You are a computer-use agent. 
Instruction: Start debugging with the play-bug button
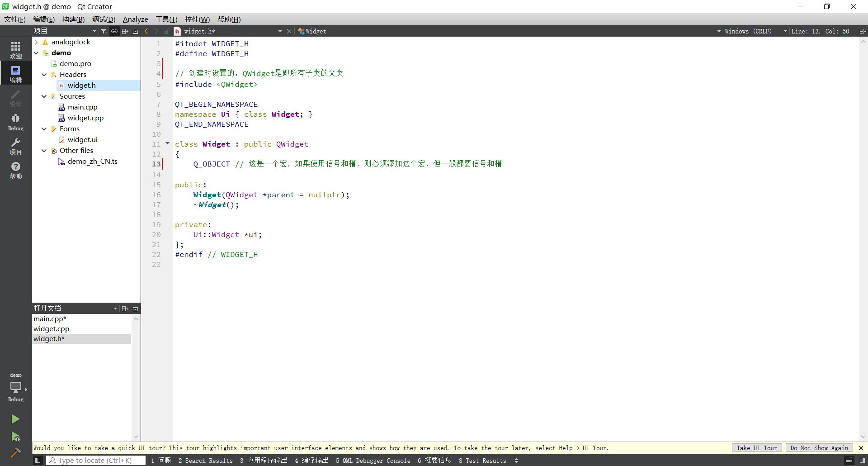(x=15, y=436)
